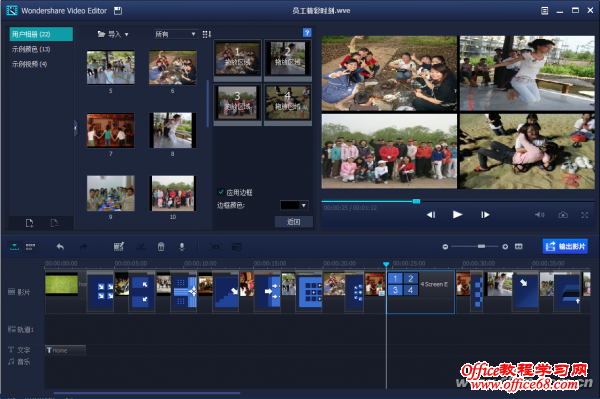Select media thumbnail numbered 5
The width and height of the screenshot is (600, 399).
[x=111, y=67]
